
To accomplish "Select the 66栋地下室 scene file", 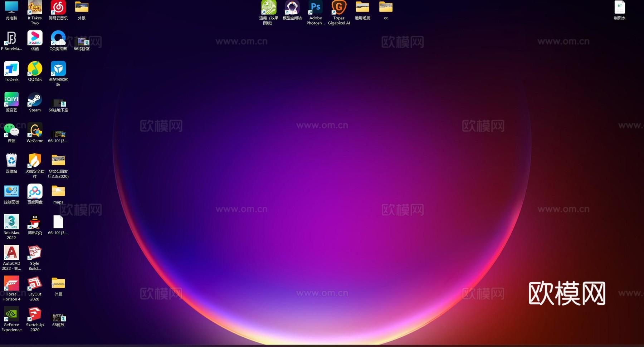I will (58, 102).
